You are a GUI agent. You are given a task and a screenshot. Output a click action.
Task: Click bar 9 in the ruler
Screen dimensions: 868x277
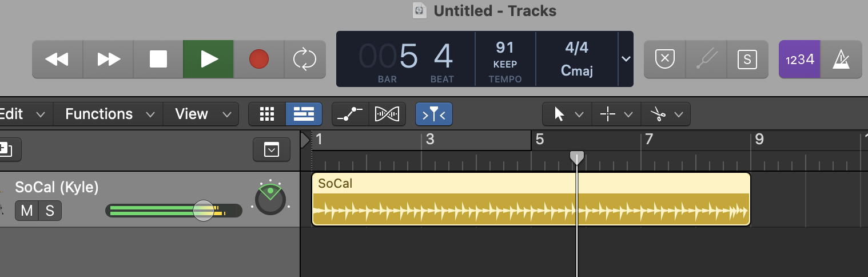pos(759,140)
